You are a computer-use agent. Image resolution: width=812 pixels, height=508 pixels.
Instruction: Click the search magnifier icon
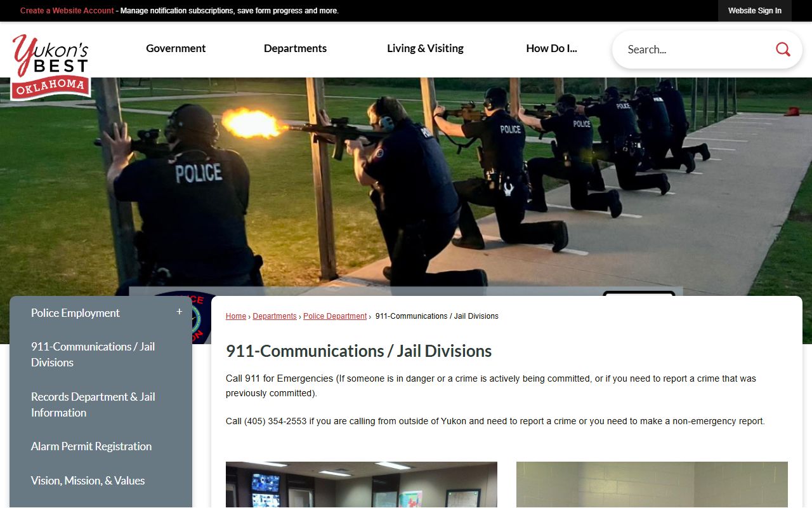click(783, 50)
